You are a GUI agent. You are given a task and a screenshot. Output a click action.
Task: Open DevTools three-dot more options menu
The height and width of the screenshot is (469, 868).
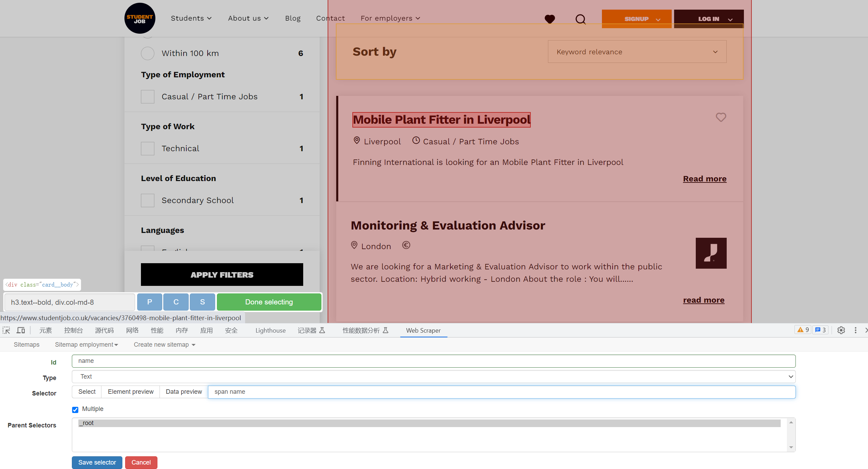tap(855, 330)
